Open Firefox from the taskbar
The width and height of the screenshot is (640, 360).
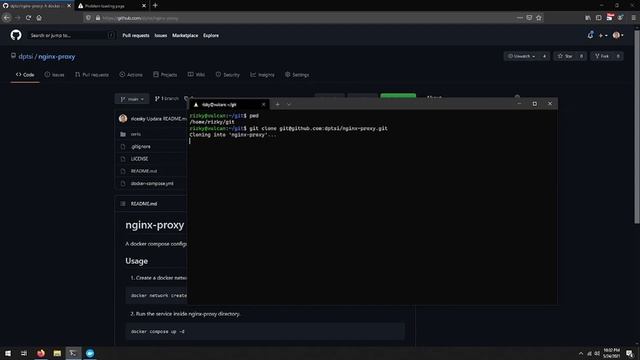coord(41,353)
